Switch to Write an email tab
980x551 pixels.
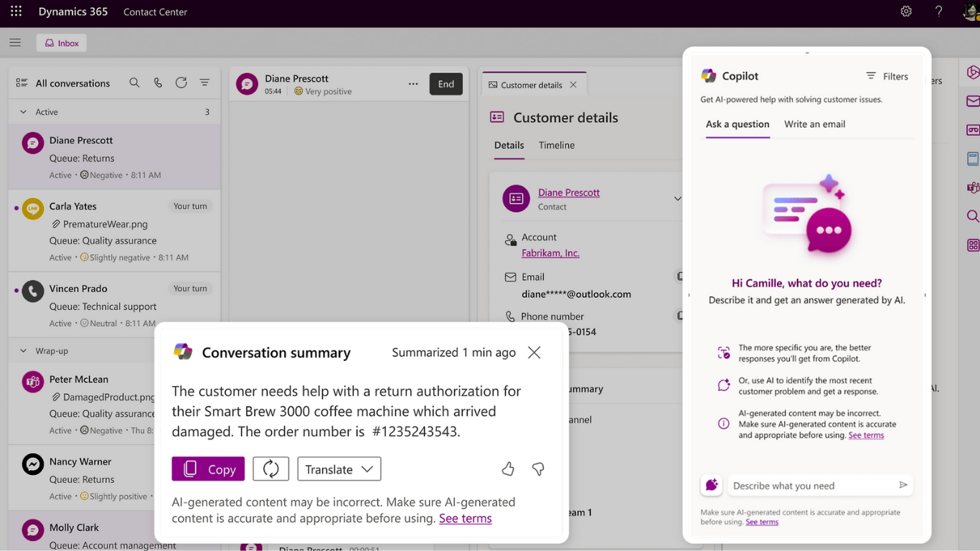(814, 124)
